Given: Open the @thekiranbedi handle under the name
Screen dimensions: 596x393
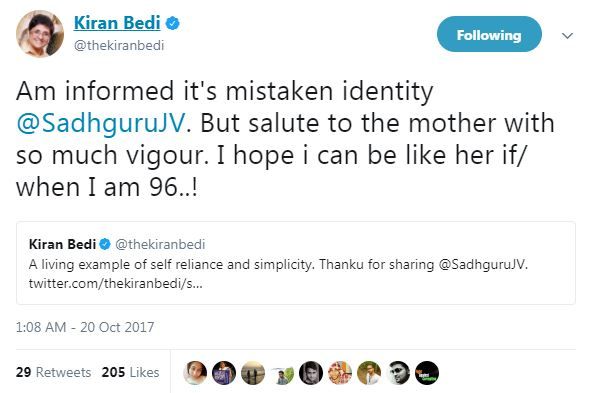Looking at the screenshot, I should (119, 46).
